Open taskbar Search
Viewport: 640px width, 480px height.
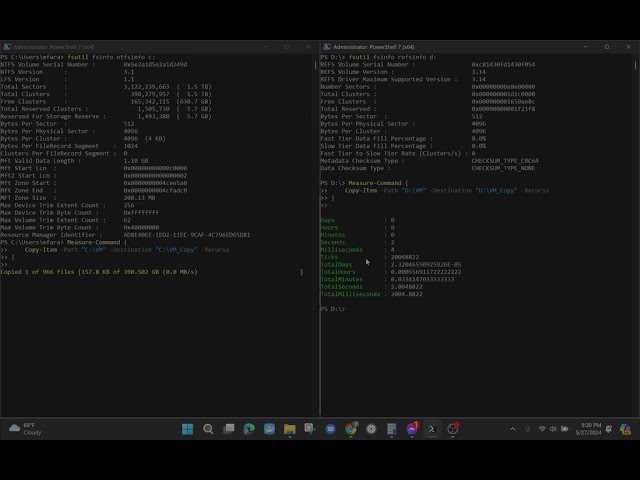(x=208, y=429)
